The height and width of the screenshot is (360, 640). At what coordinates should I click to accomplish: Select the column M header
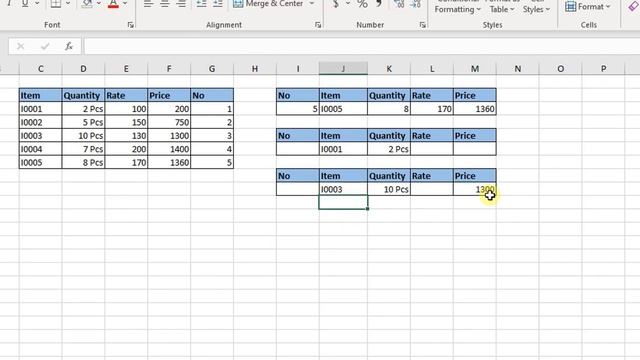tap(475, 69)
